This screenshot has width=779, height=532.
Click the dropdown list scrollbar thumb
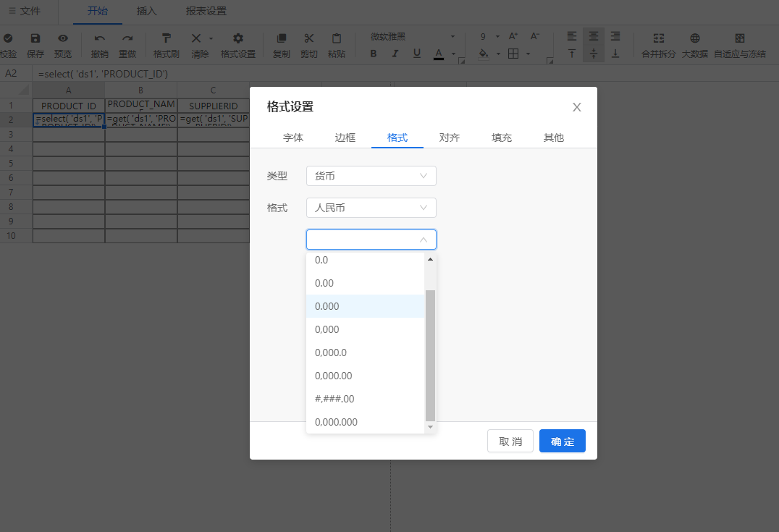(x=430, y=355)
